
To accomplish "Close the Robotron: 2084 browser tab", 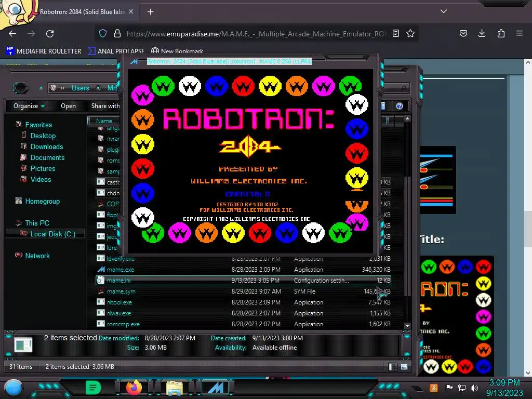I will [131, 11].
